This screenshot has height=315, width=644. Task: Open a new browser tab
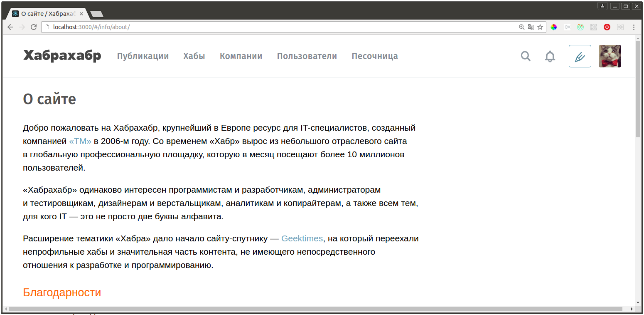pyautogui.click(x=97, y=14)
